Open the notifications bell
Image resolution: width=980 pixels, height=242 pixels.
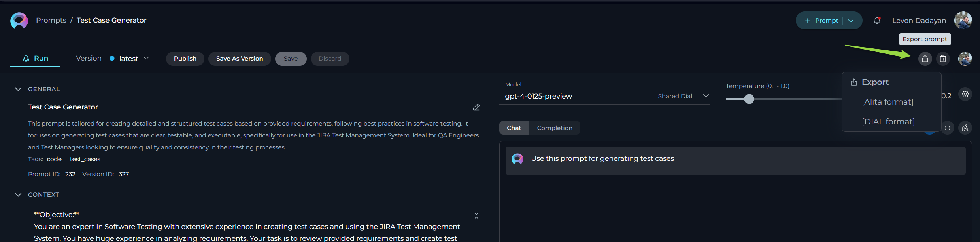point(877,21)
